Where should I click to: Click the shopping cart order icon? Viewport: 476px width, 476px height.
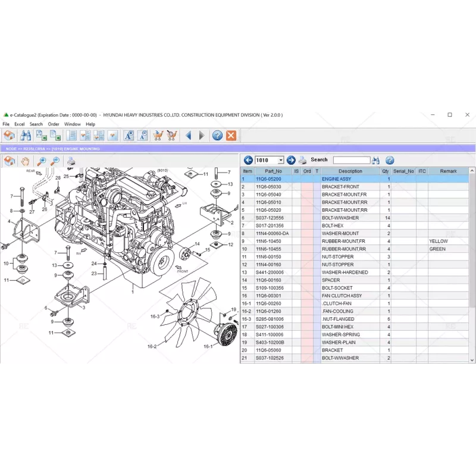[x=156, y=136]
